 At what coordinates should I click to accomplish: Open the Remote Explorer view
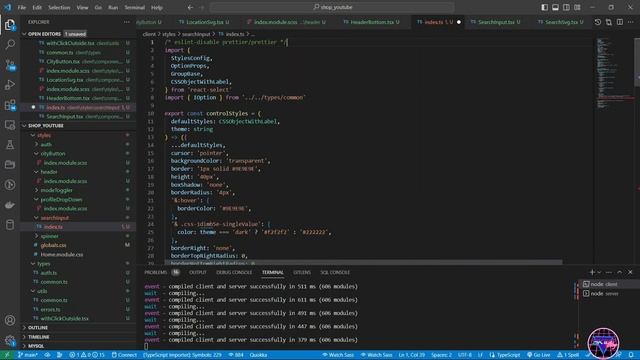point(10,125)
